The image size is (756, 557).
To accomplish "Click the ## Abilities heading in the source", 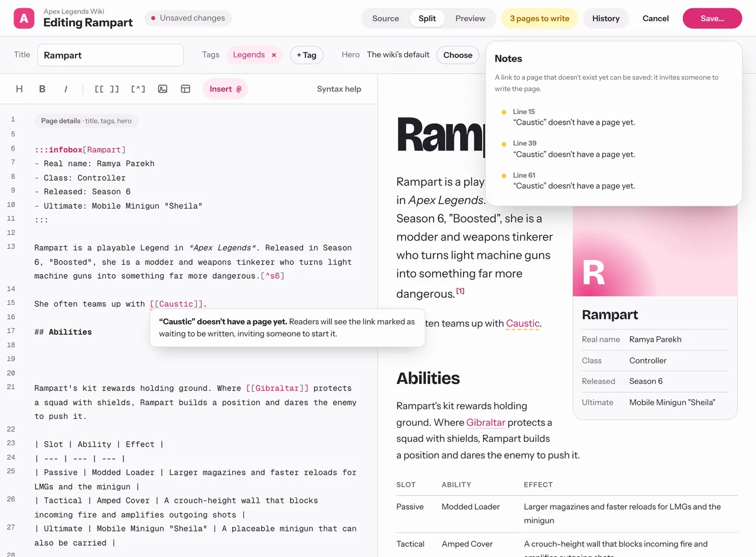I will click(63, 332).
